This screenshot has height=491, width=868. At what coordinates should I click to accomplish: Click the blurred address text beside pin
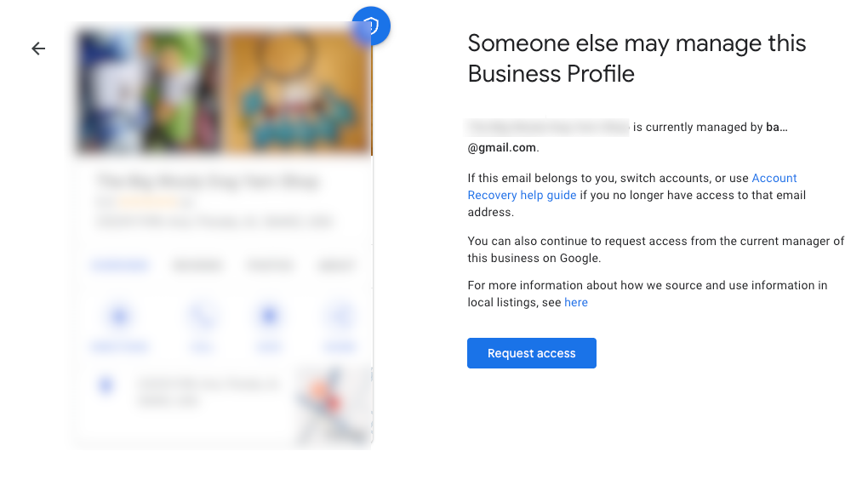pos(208,391)
